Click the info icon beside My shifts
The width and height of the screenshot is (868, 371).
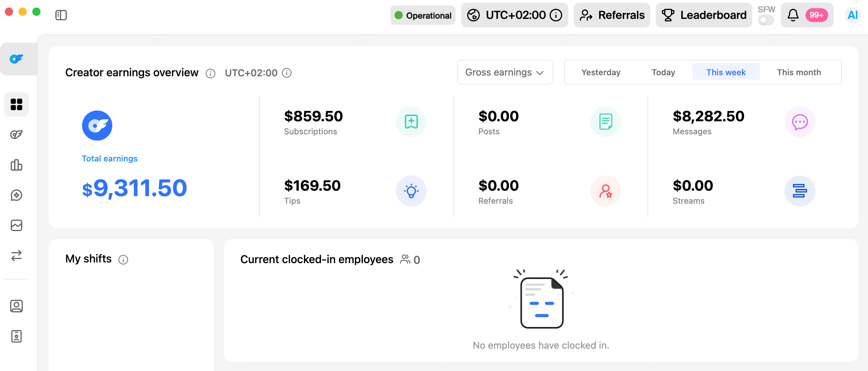123,260
